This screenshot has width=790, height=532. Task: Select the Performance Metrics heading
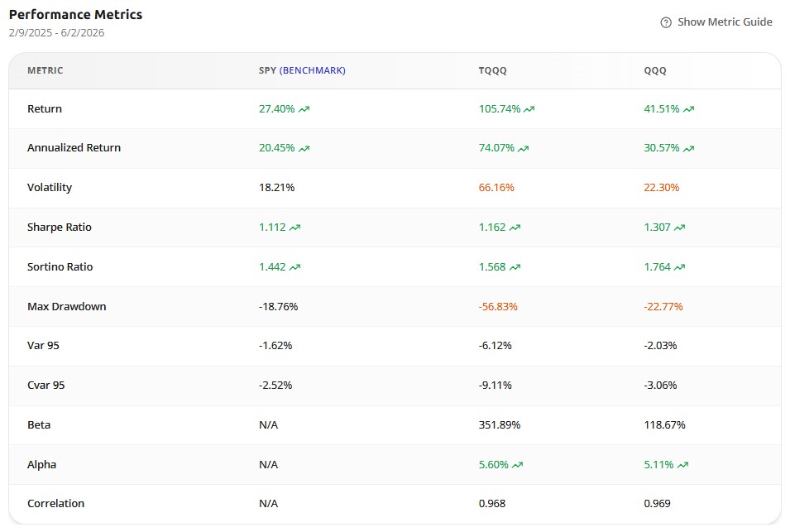[x=75, y=15]
